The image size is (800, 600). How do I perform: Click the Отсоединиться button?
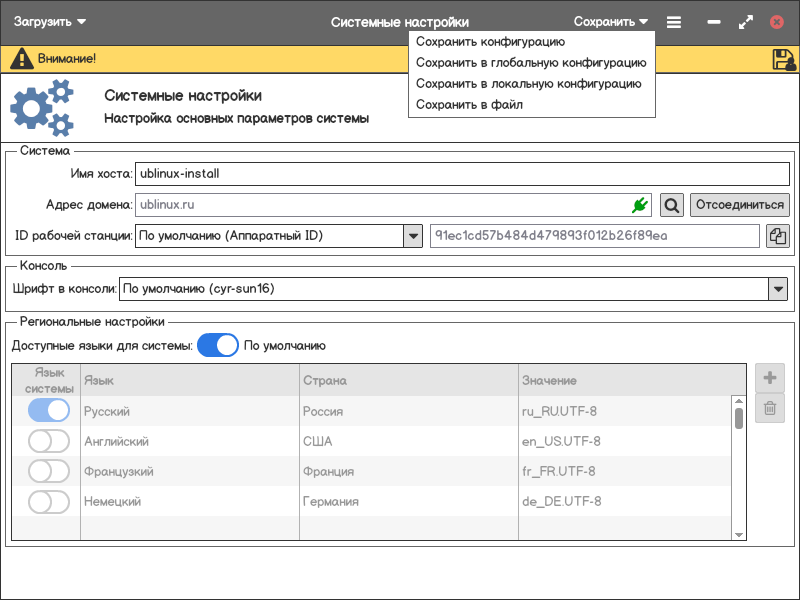[739, 205]
